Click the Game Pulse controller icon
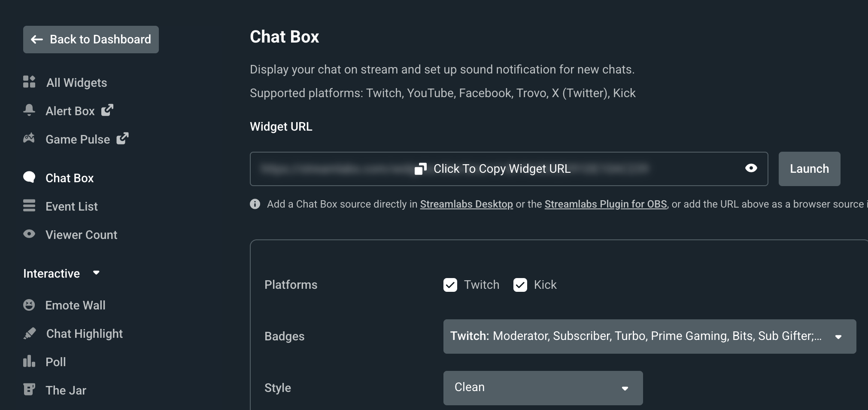 [29, 138]
